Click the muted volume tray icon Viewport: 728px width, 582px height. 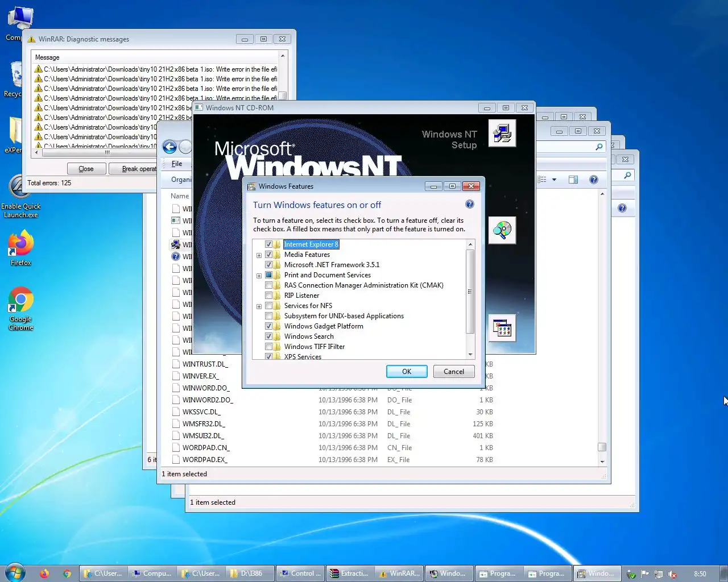pyautogui.click(x=672, y=574)
